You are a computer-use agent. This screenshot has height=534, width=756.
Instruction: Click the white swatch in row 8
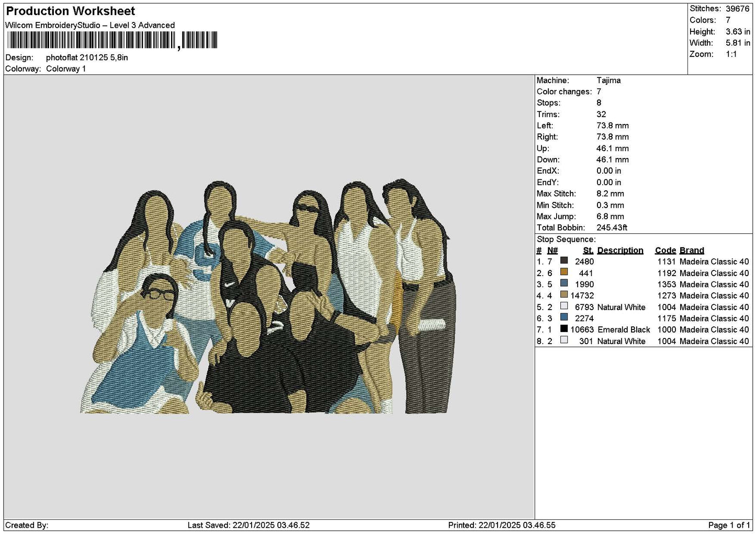click(x=564, y=340)
